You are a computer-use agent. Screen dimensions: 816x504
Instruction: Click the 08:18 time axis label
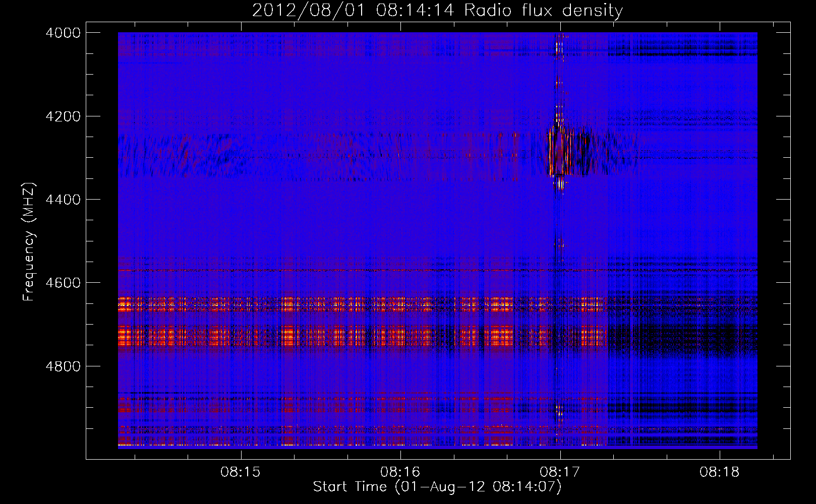click(720, 472)
